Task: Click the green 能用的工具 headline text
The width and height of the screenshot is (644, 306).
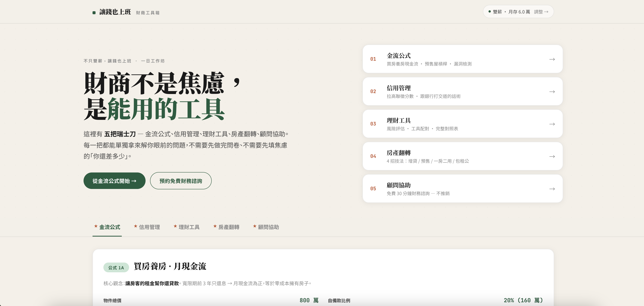Action: (166, 109)
